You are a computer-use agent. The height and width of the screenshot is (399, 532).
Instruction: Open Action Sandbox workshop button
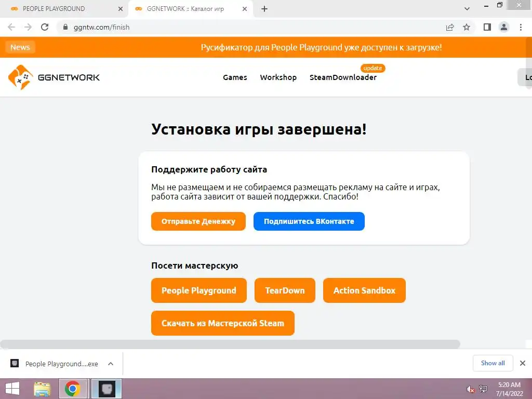(x=364, y=290)
